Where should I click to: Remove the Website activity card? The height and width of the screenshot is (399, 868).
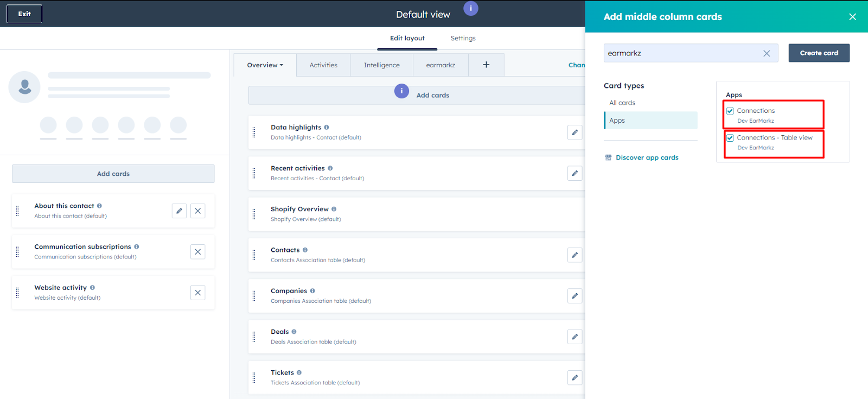(198, 293)
